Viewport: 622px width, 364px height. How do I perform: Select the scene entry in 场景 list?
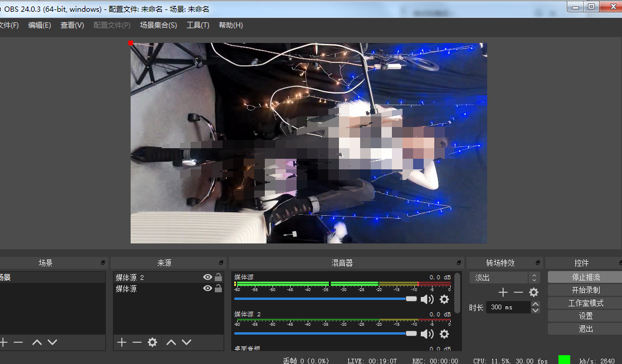click(x=52, y=277)
